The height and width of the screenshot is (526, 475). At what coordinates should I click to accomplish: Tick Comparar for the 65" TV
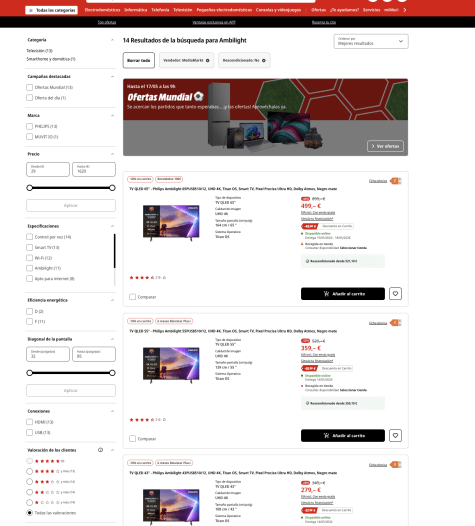133,297
